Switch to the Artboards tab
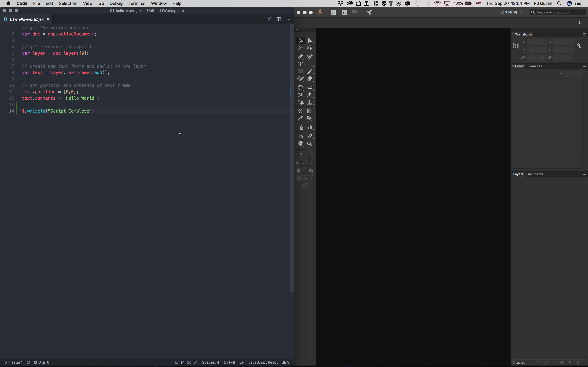The height and width of the screenshot is (367, 588). (535, 174)
